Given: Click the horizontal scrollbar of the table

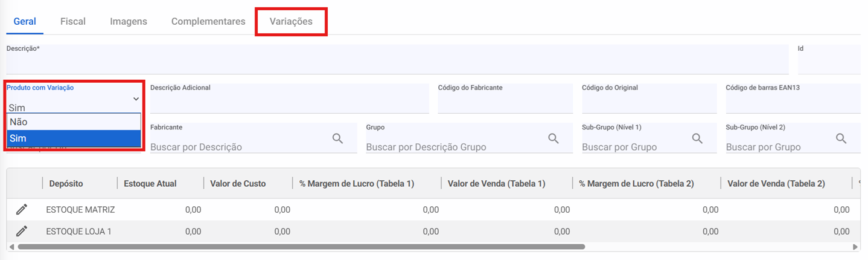Looking at the screenshot, I should [x=302, y=247].
